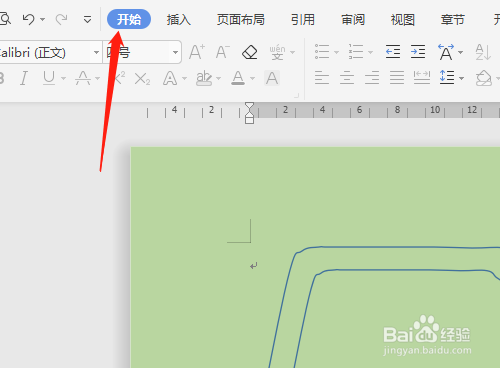This screenshot has height=368, width=500.
Task: Open font color dropdown arrow
Action: coord(252,79)
